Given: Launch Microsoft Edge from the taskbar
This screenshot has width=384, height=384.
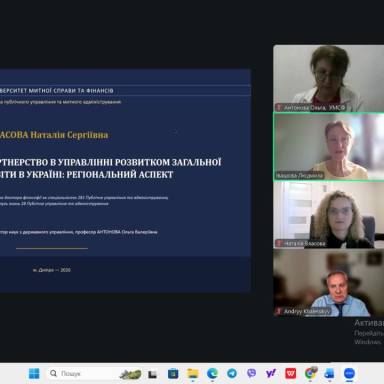Looking at the screenshot, I should [x=212, y=374].
